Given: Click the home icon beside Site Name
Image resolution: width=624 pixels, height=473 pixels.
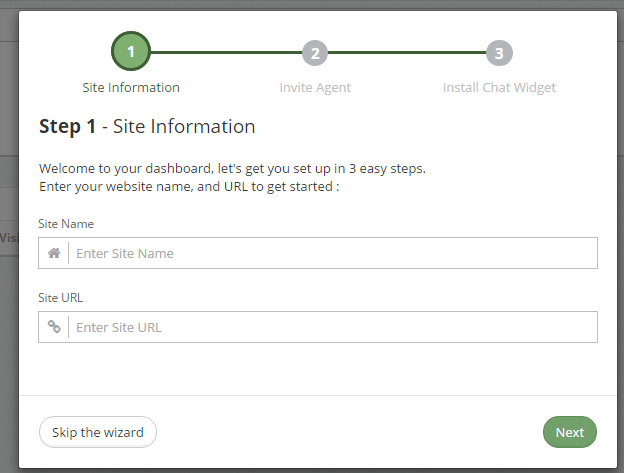Looking at the screenshot, I should tap(54, 253).
